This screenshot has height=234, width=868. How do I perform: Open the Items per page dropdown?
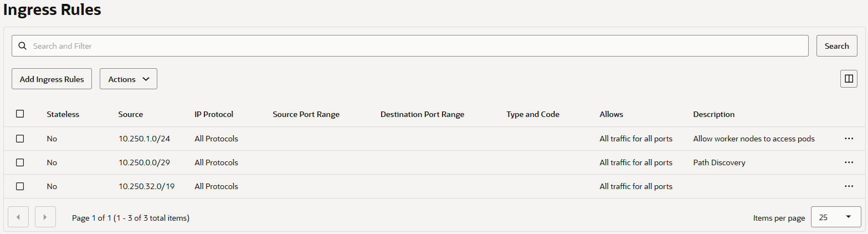click(x=835, y=217)
